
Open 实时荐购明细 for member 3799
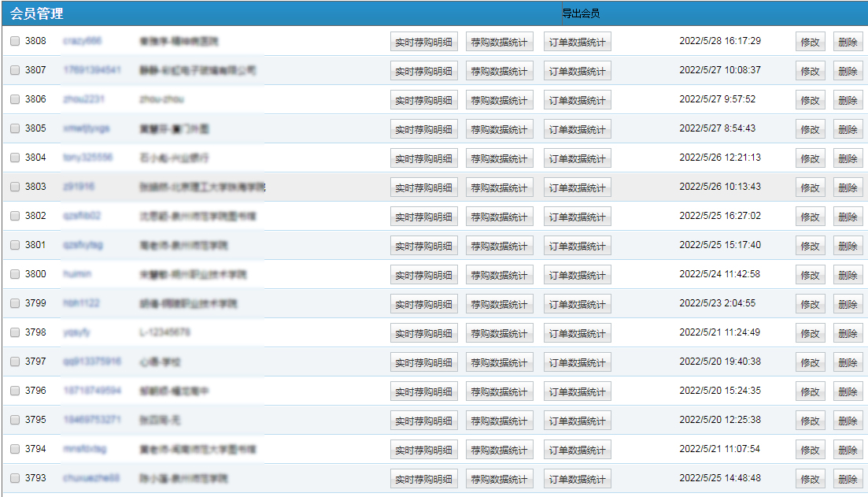click(x=423, y=304)
